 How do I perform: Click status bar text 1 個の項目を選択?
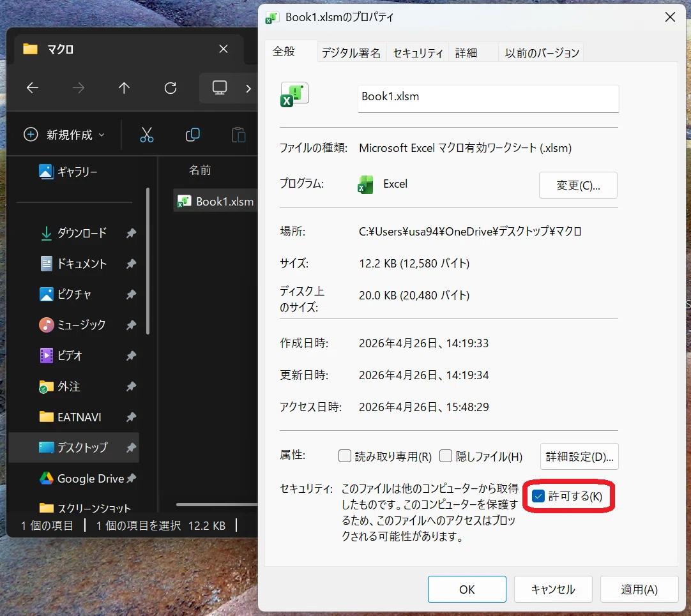139,525
